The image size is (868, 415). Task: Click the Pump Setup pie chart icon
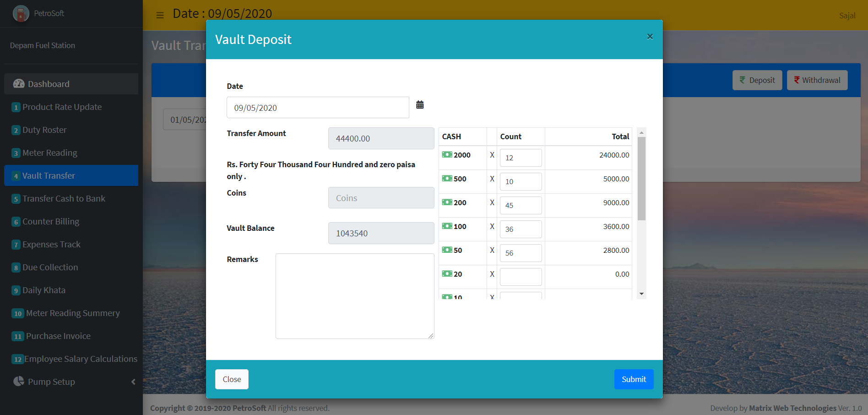(19, 382)
